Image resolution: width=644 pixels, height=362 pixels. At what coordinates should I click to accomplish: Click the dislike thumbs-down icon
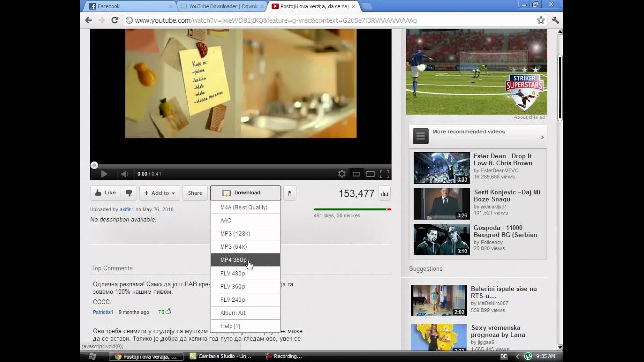click(x=129, y=193)
